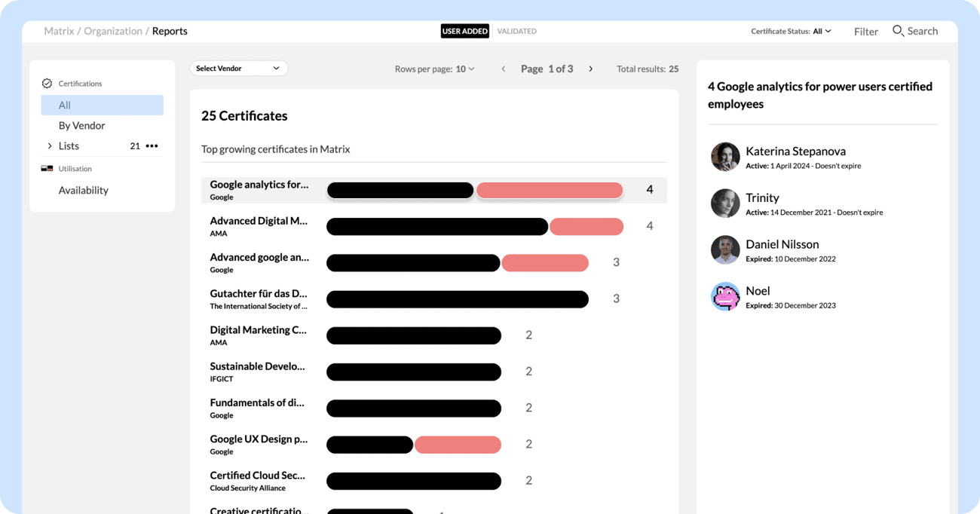Click Daniel Nilsson name
Viewport: 980px width, 514px height.
tap(782, 244)
